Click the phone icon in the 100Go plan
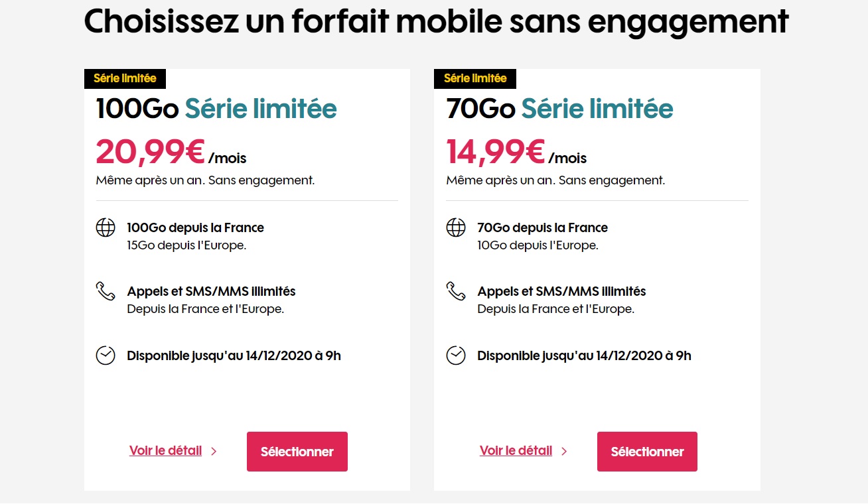The height and width of the screenshot is (504, 868). click(106, 291)
